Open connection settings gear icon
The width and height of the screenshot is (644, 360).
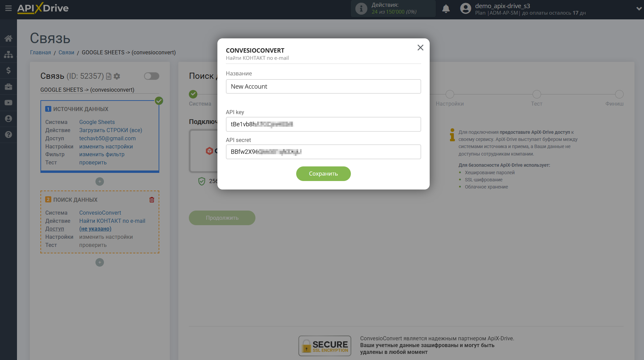tap(117, 76)
